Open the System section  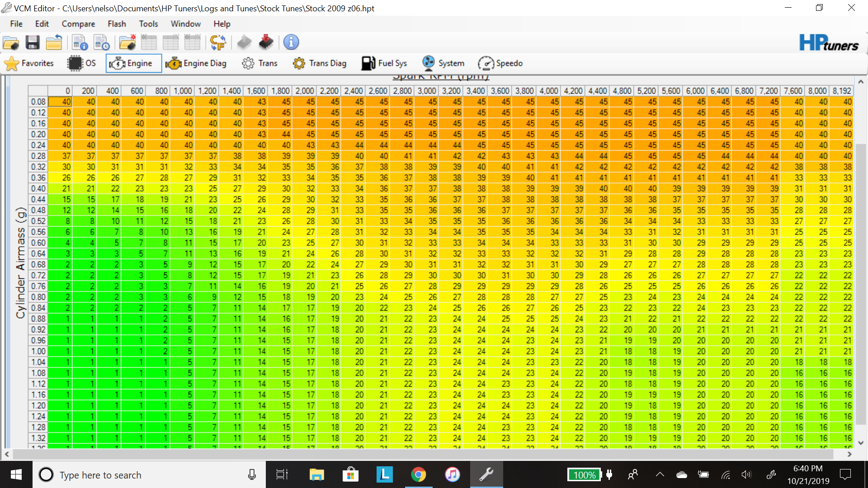click(x=443, y=63)
